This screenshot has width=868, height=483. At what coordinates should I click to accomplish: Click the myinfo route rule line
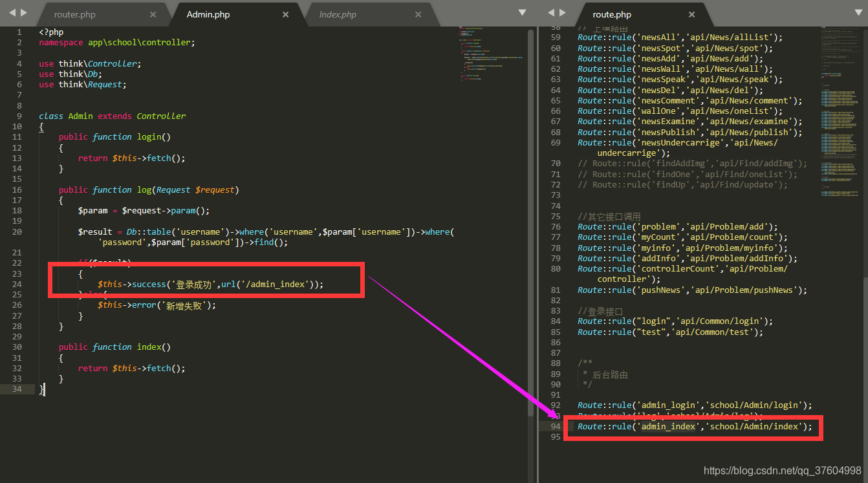682,248
